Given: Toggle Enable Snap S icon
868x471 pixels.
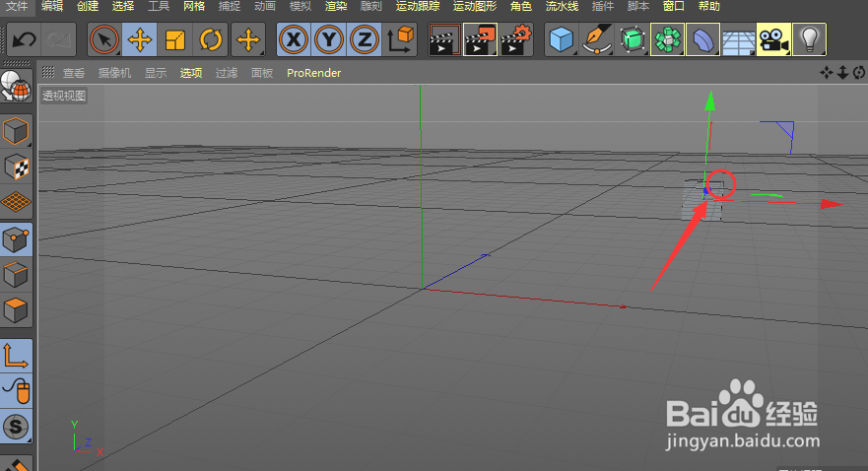Looking at the screenshot, I should (16, 427).
